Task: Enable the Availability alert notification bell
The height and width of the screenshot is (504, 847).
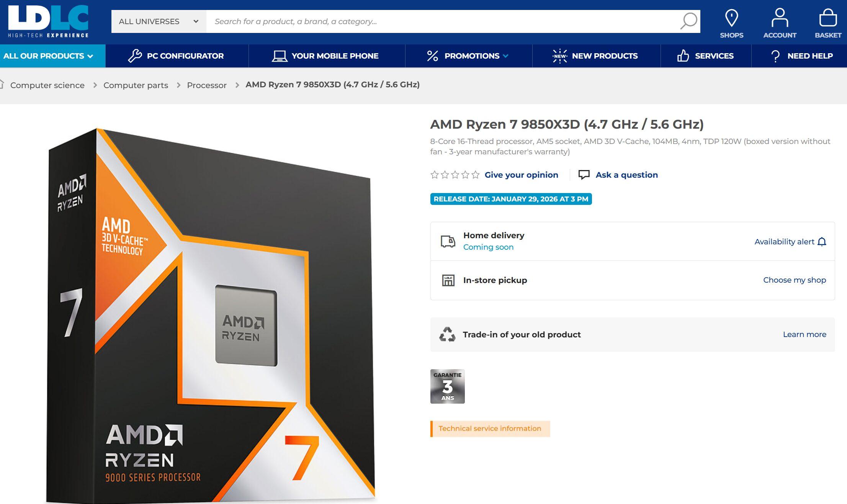Action: point(821,242)
